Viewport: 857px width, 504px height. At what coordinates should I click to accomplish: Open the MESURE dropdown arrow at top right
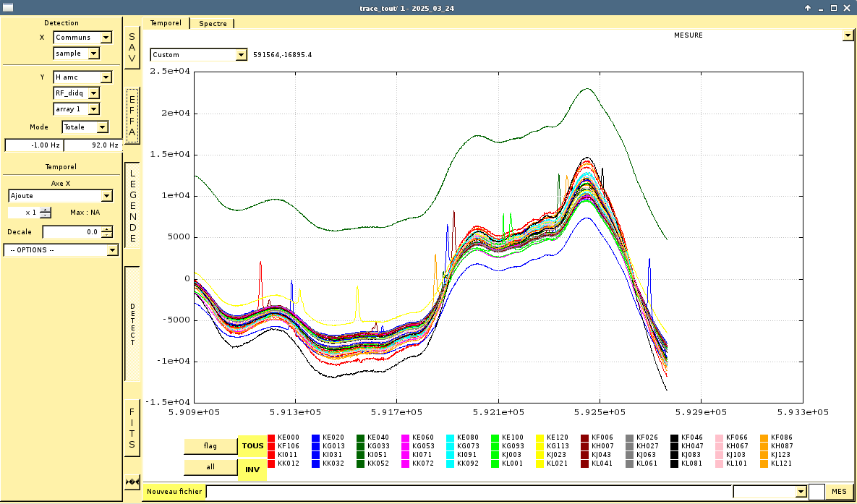[848, 35]
